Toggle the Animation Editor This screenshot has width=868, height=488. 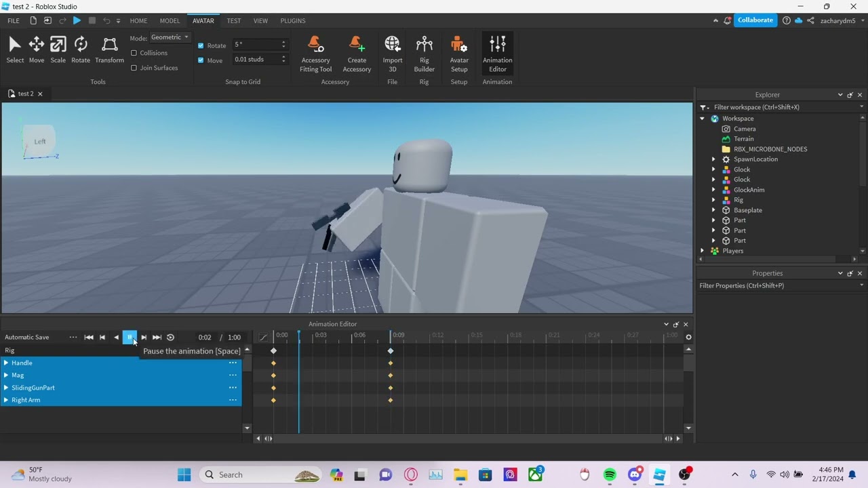pos(498,54)
